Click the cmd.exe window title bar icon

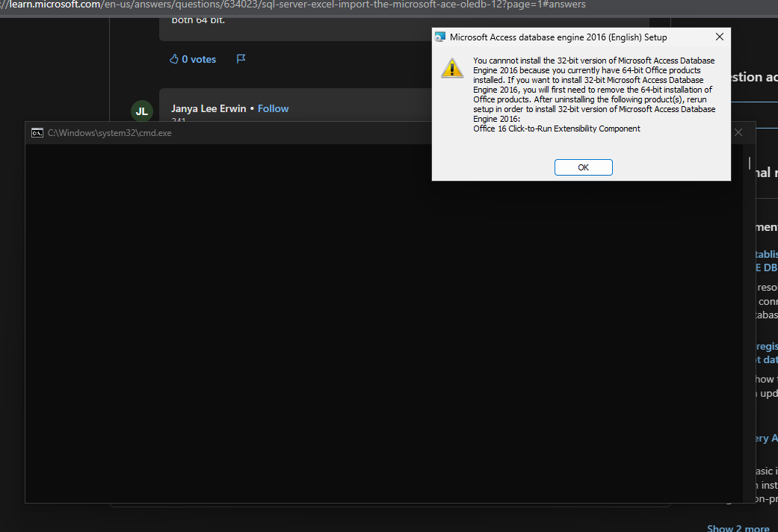37,133
